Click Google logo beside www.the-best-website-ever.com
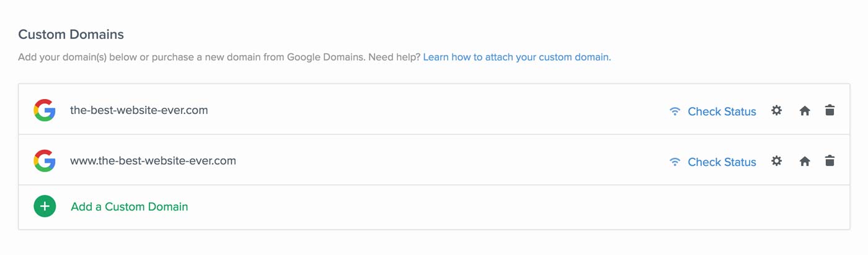The width and height of the screenshot is (868, 255). coord(45,161)
